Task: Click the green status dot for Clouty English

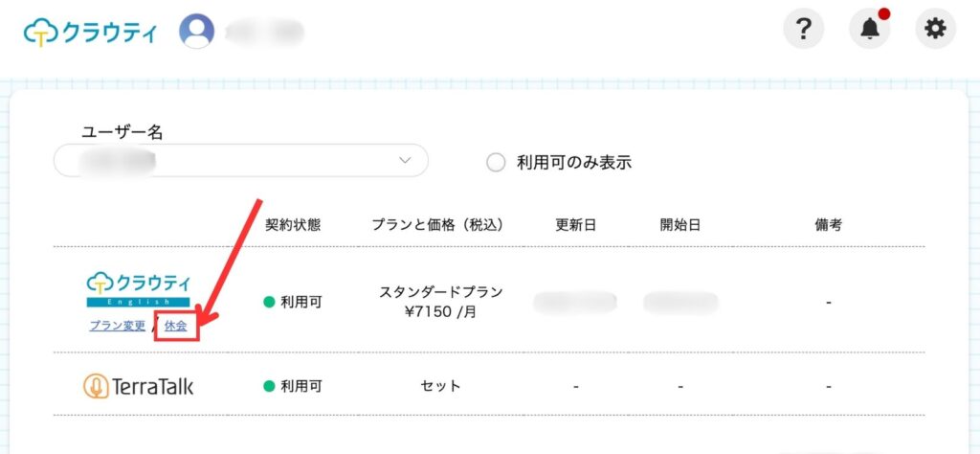Action: 269,303
